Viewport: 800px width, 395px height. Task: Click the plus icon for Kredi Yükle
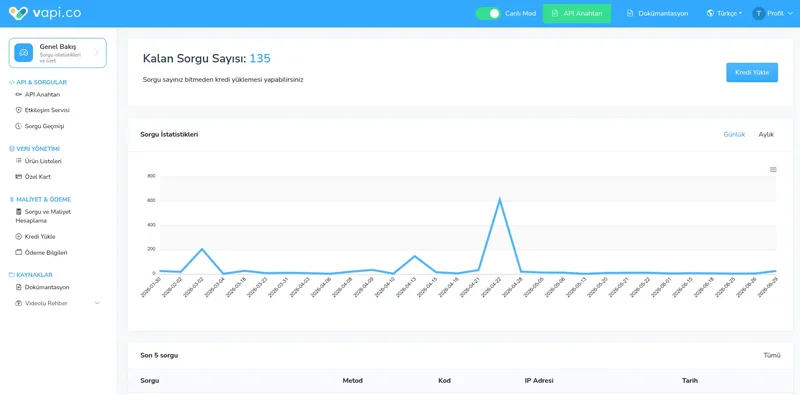tap(18, 237)
